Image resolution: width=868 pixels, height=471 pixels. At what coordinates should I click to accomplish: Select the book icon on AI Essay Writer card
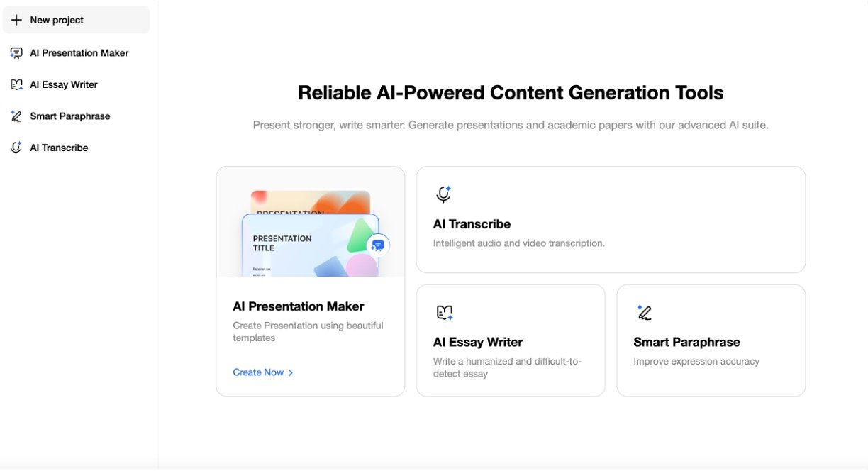pos(445,311)
